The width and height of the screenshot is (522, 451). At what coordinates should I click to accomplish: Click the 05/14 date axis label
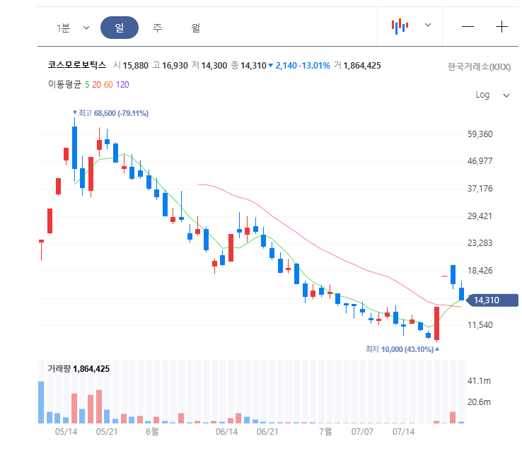(66, 432)
